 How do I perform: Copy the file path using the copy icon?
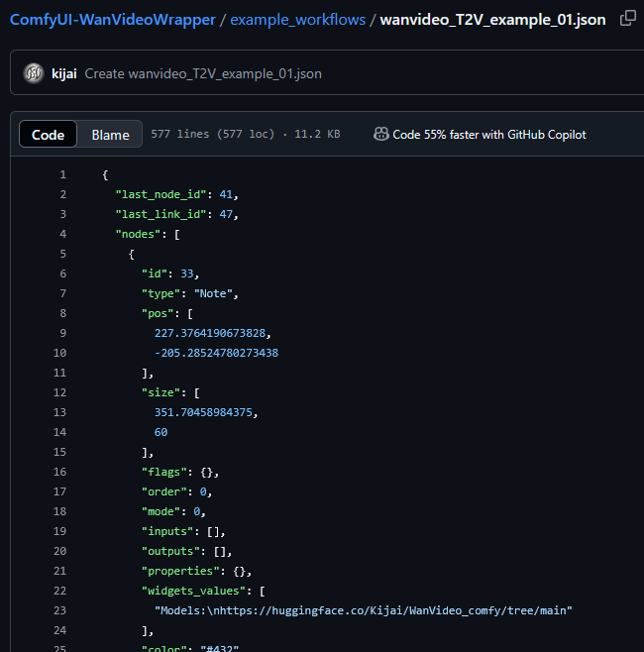tap(627, 19)
